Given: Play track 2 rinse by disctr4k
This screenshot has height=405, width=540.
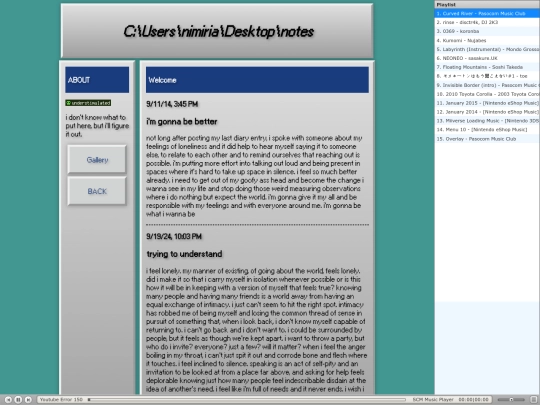Looking at the screenshot, I should click(487, 22).
